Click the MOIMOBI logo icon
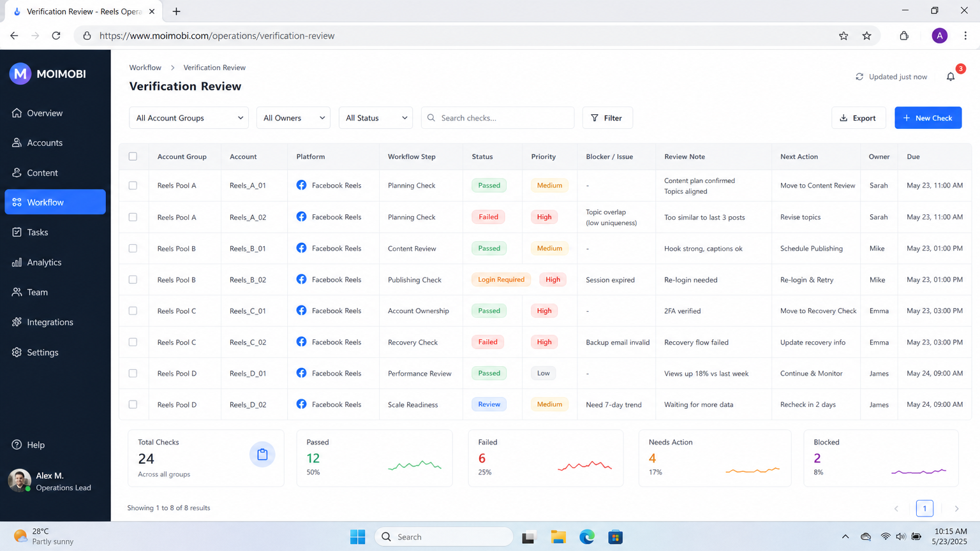980x551 pixels. 20,74
